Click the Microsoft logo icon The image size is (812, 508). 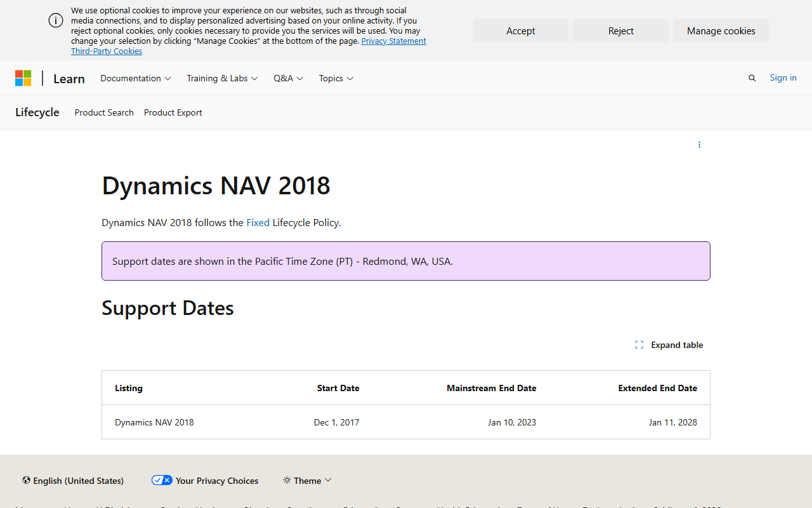pos(23,78)
